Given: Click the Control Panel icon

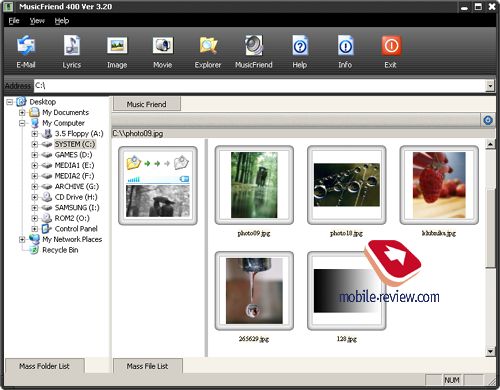Looking at the screenshot, I should coord(47,229).
